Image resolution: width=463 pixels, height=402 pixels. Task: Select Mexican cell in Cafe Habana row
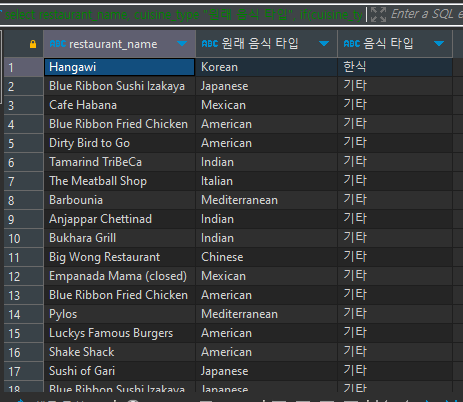tap(267, 105)
